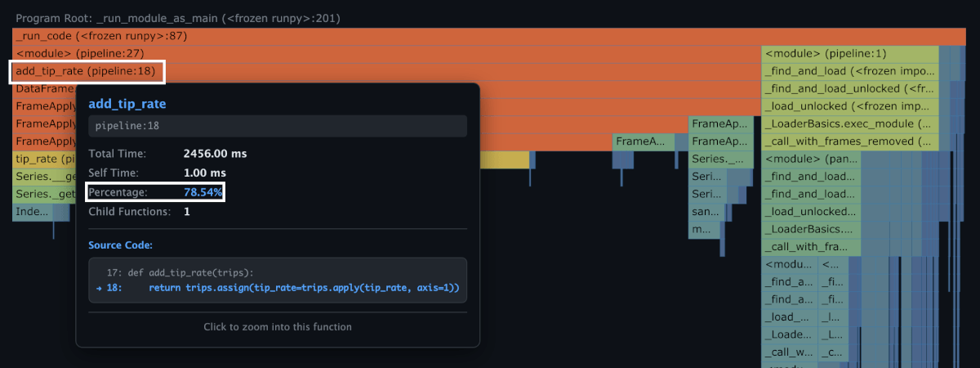Select the FrameA... frame in the middle
The image size is (980, 368).
(644, 141)
